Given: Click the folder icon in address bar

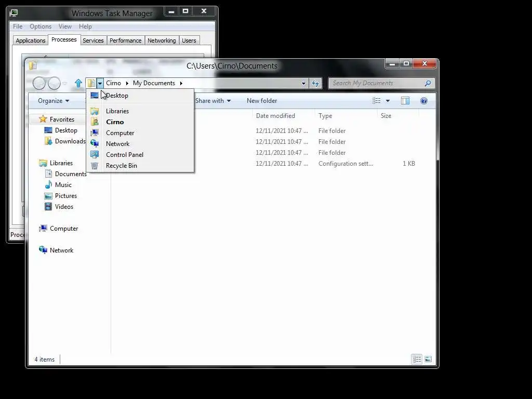Looking at the screenshot, I should click(91, 83).
